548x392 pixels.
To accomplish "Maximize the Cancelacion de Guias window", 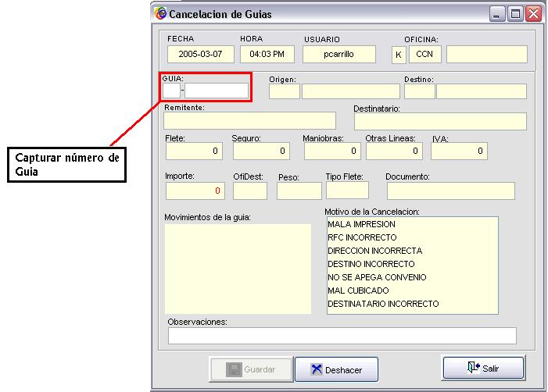I will 516,13.
